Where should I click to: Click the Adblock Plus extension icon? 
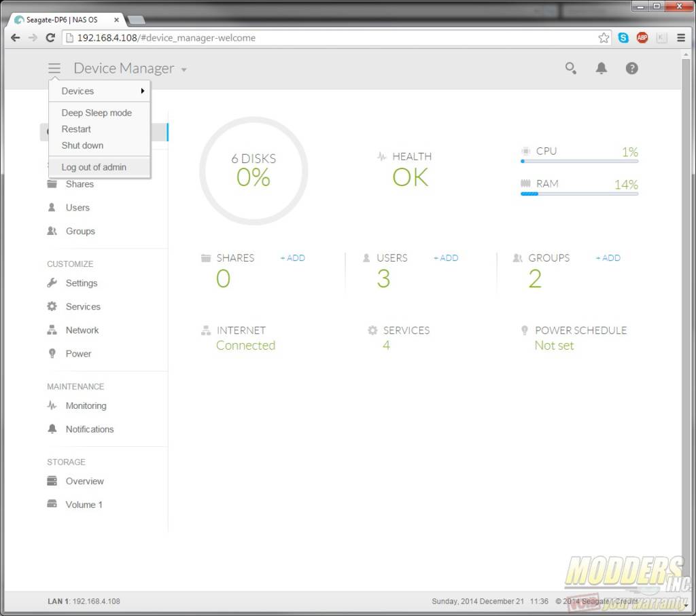(642, 38)
